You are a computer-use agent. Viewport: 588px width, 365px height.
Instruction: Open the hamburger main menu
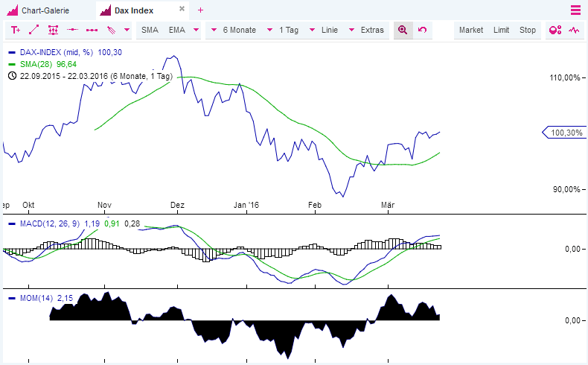pos(575,10)
